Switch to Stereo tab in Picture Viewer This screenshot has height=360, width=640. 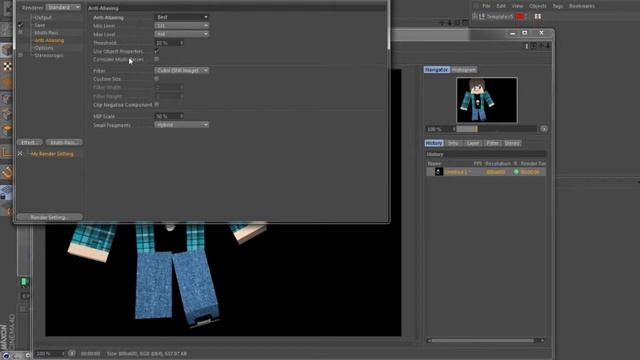pos(512,143)
